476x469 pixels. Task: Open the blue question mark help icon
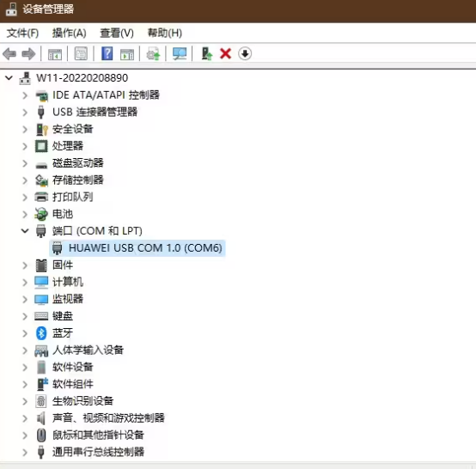pyautogui.click(x=107, y=54)
